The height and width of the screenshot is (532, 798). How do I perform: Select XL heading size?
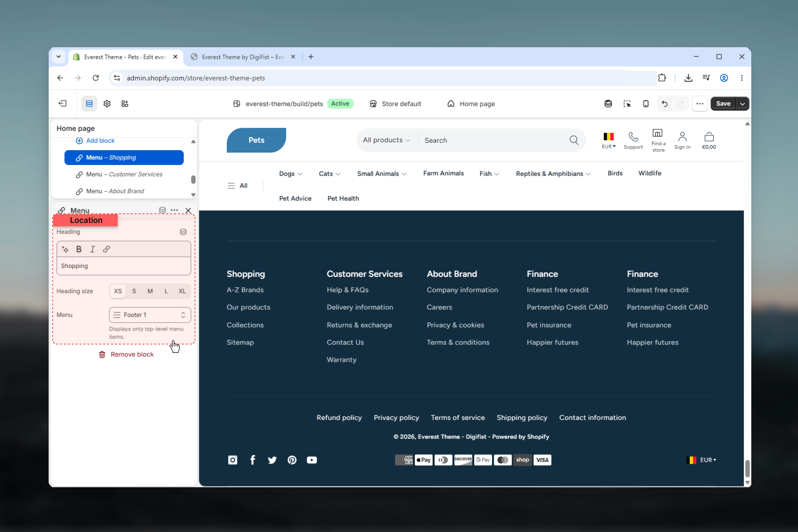182,291
